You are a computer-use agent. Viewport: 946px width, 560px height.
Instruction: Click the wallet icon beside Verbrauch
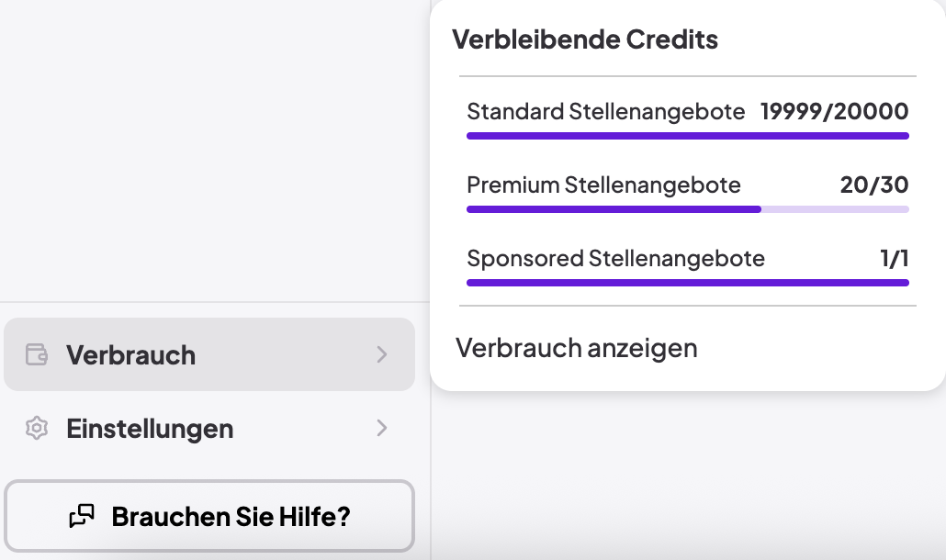point(37,354)
